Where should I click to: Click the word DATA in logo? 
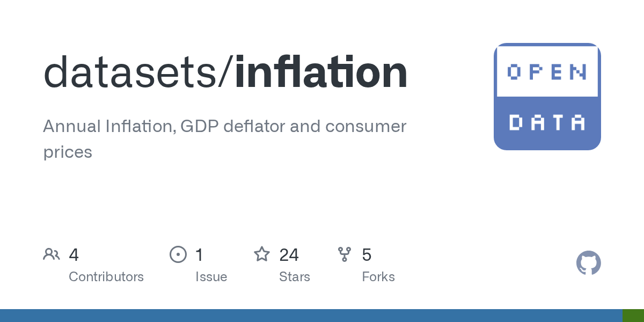coord(547,123)
